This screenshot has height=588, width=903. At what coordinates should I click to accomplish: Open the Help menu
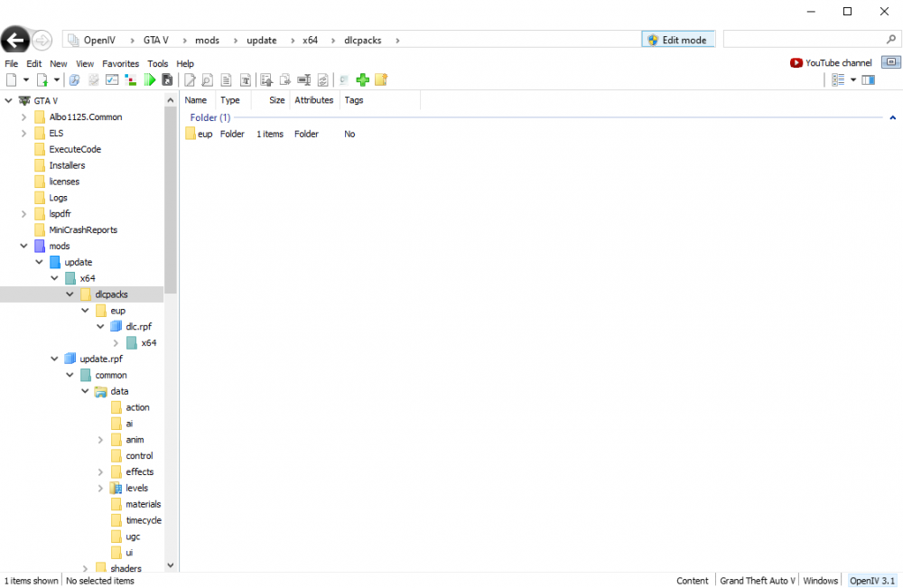click(x=185, y=63)
